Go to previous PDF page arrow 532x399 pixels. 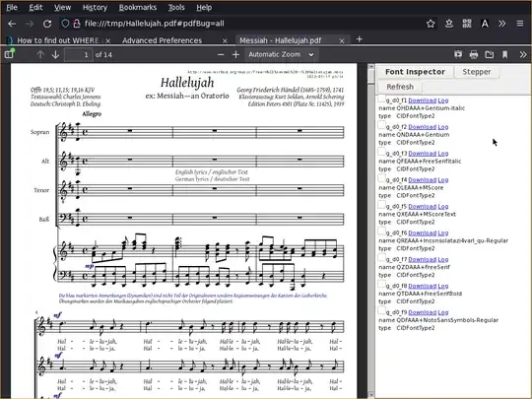pos(40,54)
